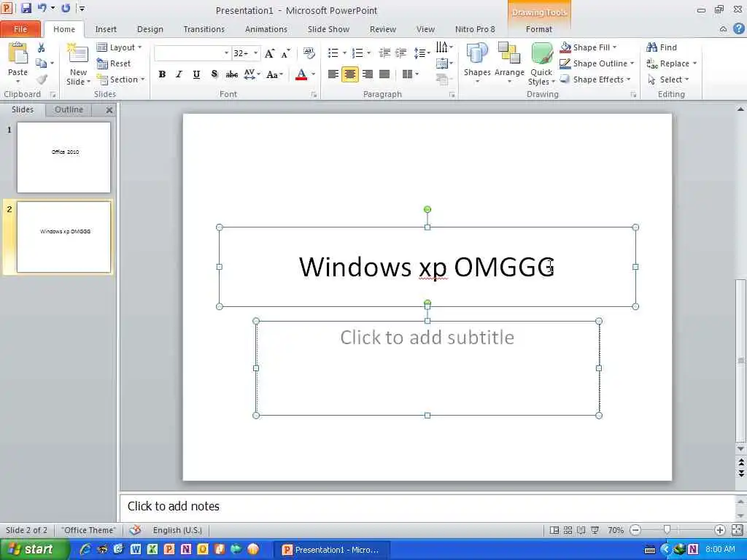Open Font dialog launcher in Font group
Image resolution: width=747 pixels, height=560 pixels.
click(x=314, y=95)
